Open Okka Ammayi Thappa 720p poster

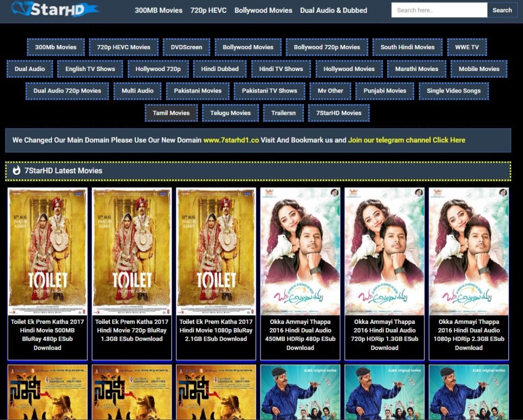click(385, 251)
